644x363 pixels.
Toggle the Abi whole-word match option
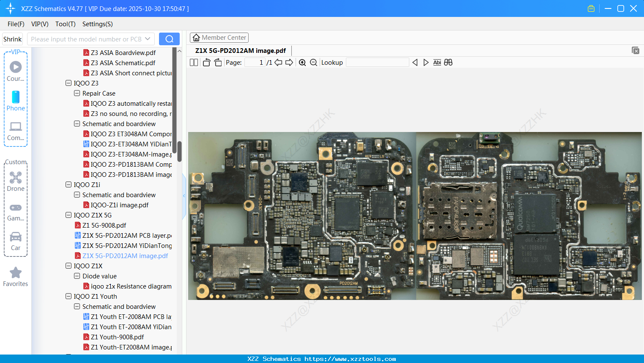click(437, 63)
